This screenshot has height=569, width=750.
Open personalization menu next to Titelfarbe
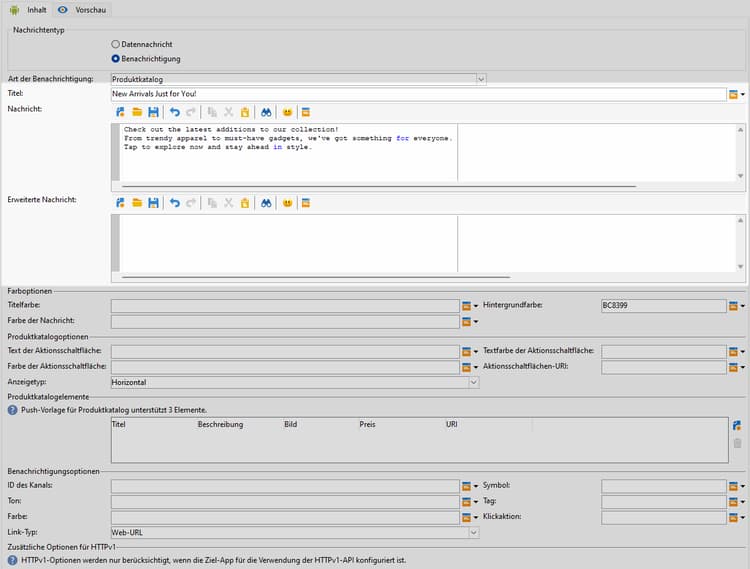pyautogui.click(x=470, y=306)
